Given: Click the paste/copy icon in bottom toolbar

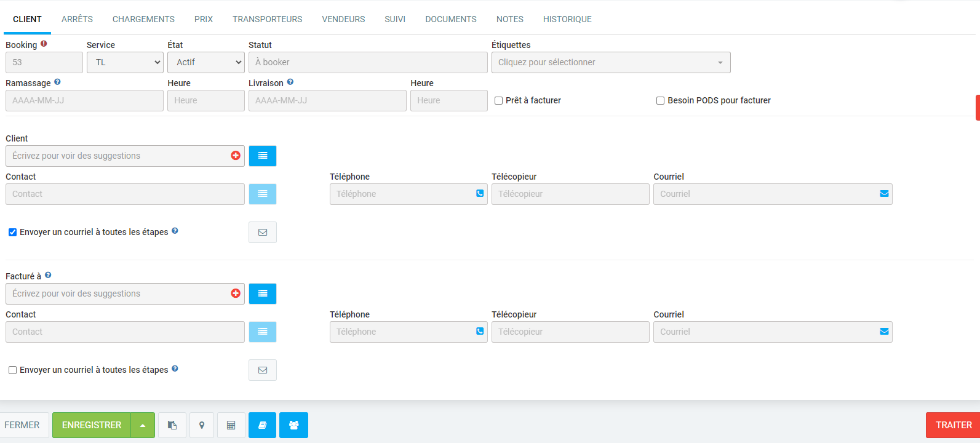Looking at the screenshot, I should (172, 425).
